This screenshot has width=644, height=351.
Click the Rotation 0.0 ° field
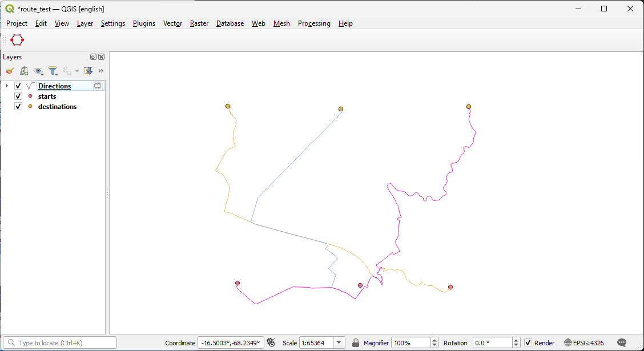493,343
